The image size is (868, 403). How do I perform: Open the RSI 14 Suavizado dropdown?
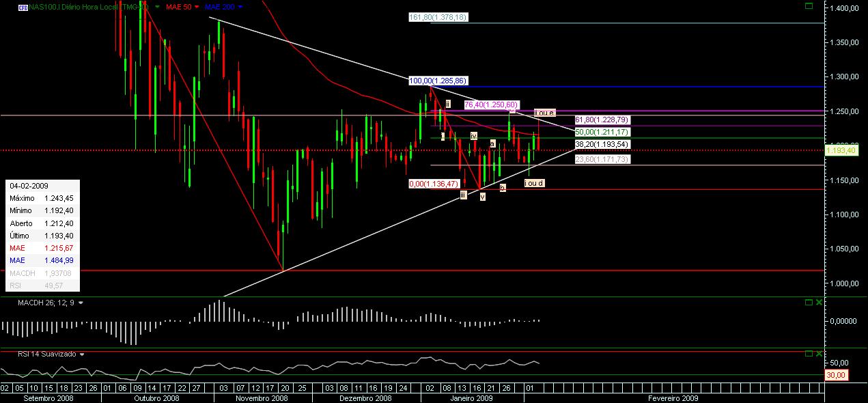point(81,355)
